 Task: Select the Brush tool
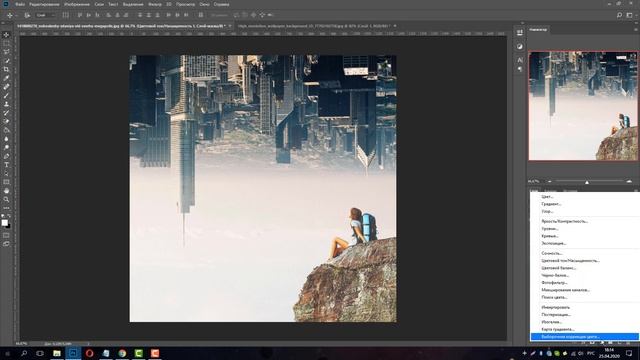(x=6, y=96)
